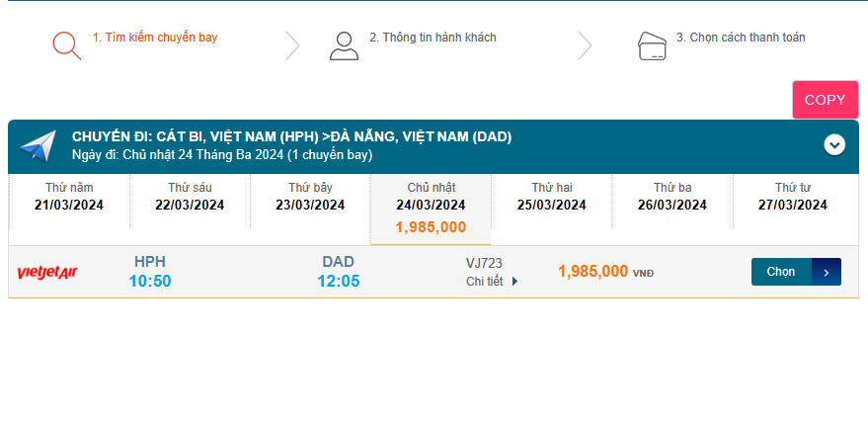Click the VietJet Air airline logo
Image resolution: width=868 pixels, height=423 pixels.
[47, 272]
